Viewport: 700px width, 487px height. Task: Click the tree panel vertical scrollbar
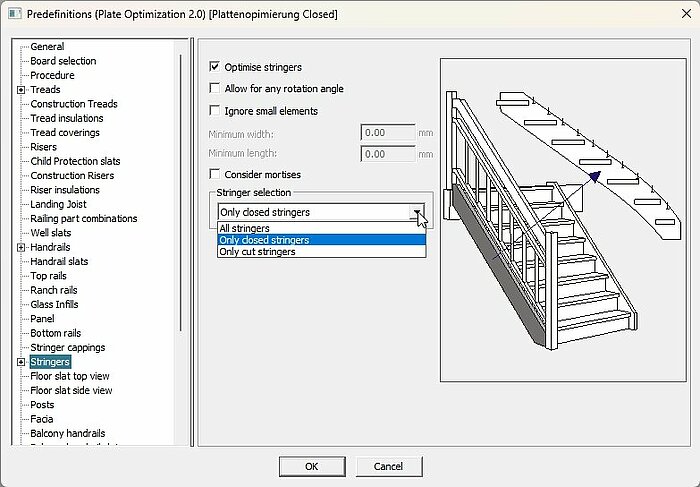click(x=181, y=192)
